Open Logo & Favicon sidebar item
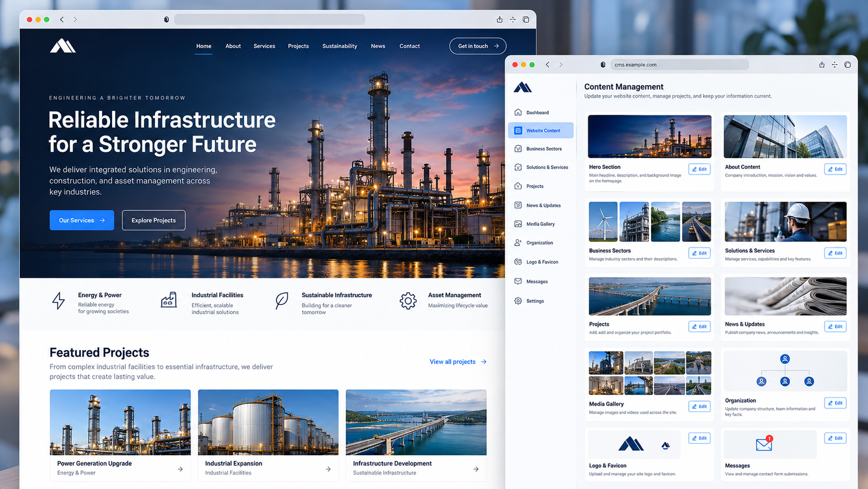This screenshot has height=489, width=868. point(537,262)
